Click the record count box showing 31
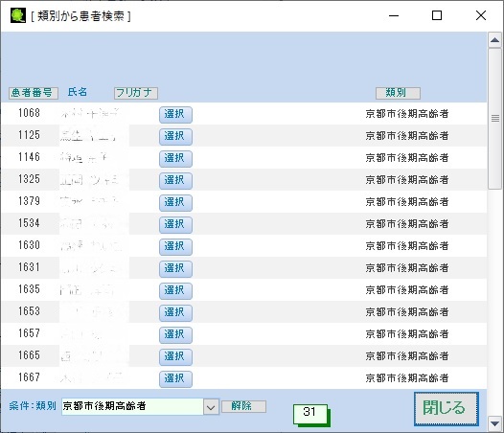Image resolution: width=504 pixels, height=433 pixels. tap(309, 414)
